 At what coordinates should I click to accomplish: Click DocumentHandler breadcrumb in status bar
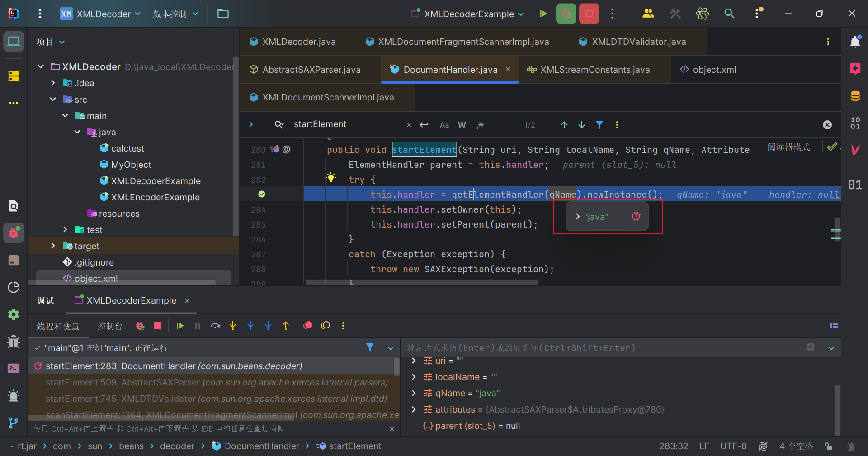tap(256, 446)
